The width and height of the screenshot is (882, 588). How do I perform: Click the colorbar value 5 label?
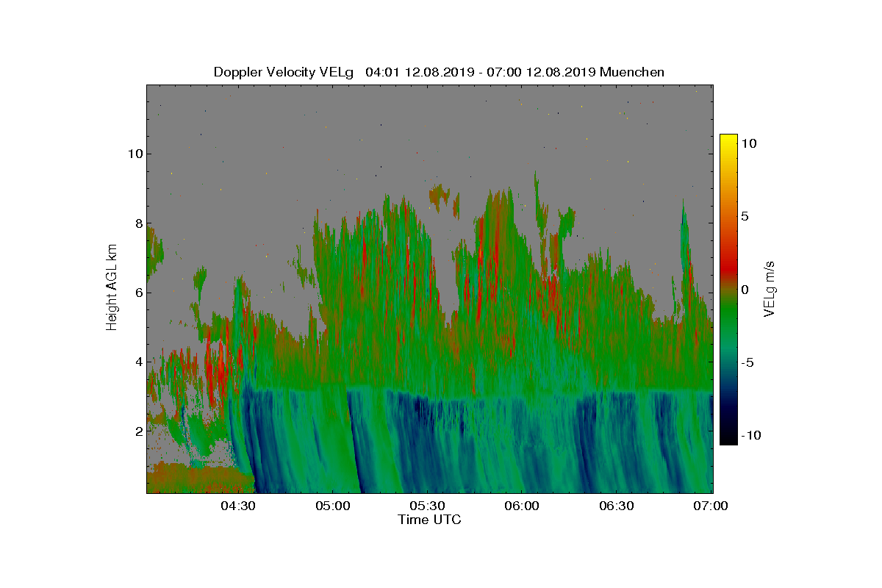tap(745, 217)
